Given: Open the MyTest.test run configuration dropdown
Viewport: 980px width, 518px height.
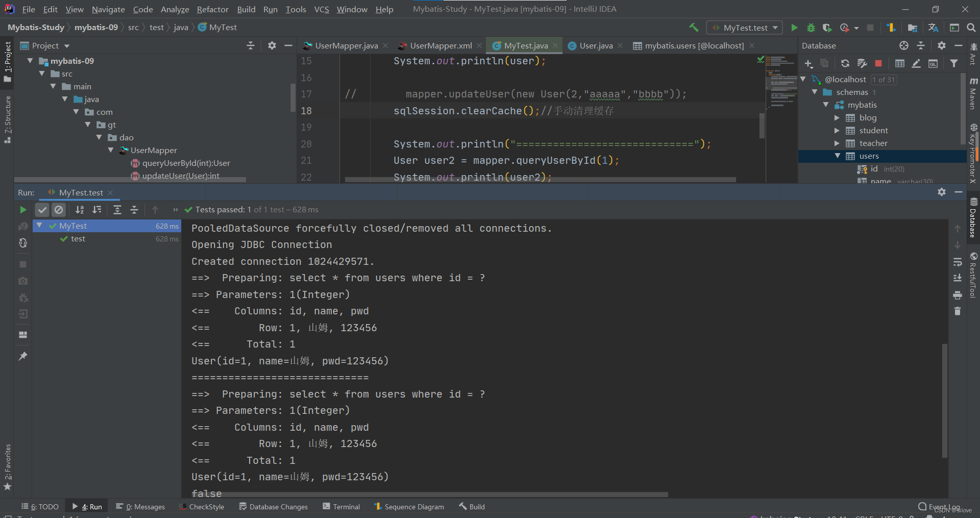Looking at the screenshot, I should tap(745, 28).
